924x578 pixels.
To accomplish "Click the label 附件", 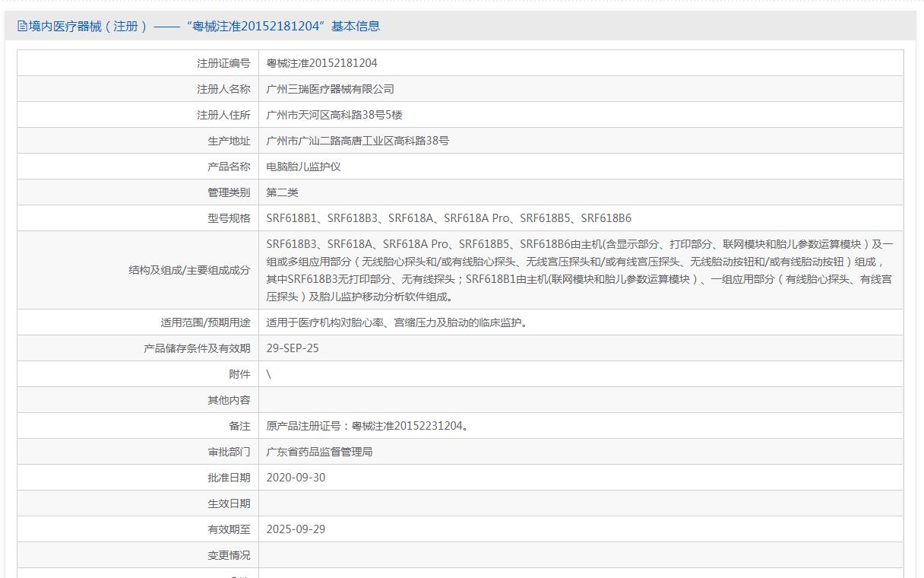I will click(239, 374).
